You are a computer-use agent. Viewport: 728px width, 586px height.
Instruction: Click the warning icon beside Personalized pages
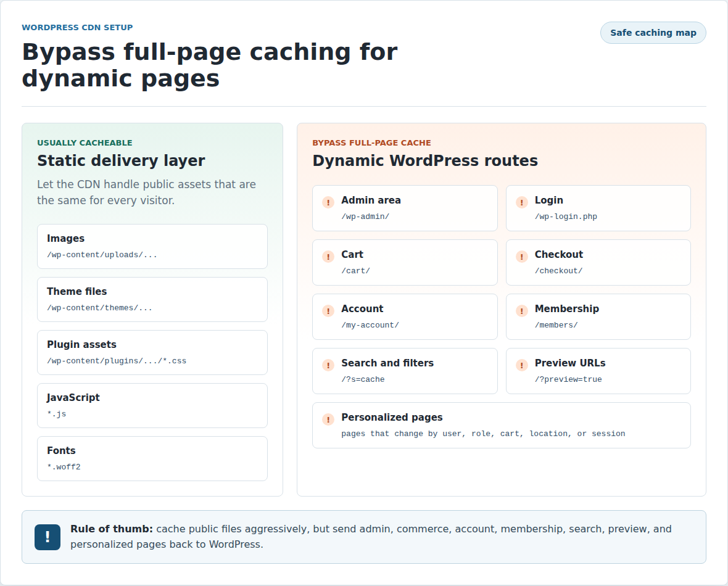[x=328, y=420]
